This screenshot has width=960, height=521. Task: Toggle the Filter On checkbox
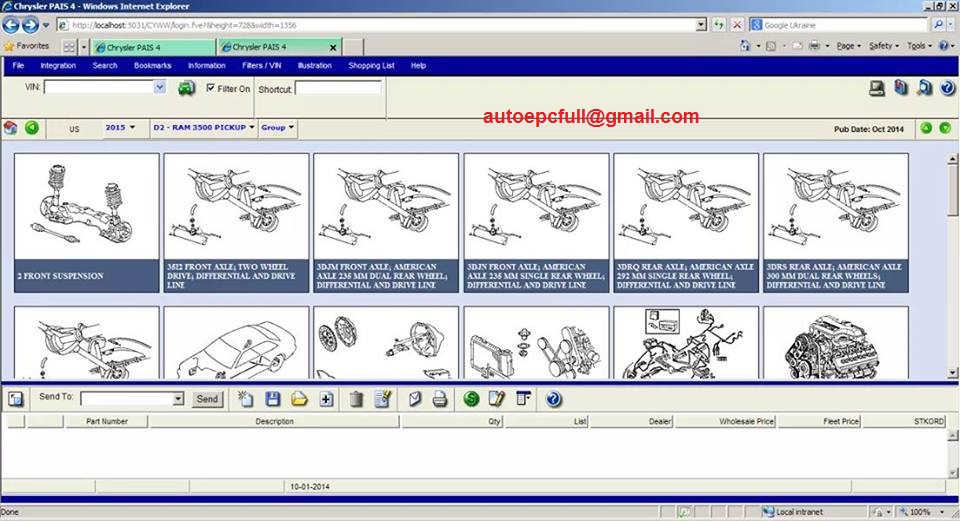tap(211, 88)
